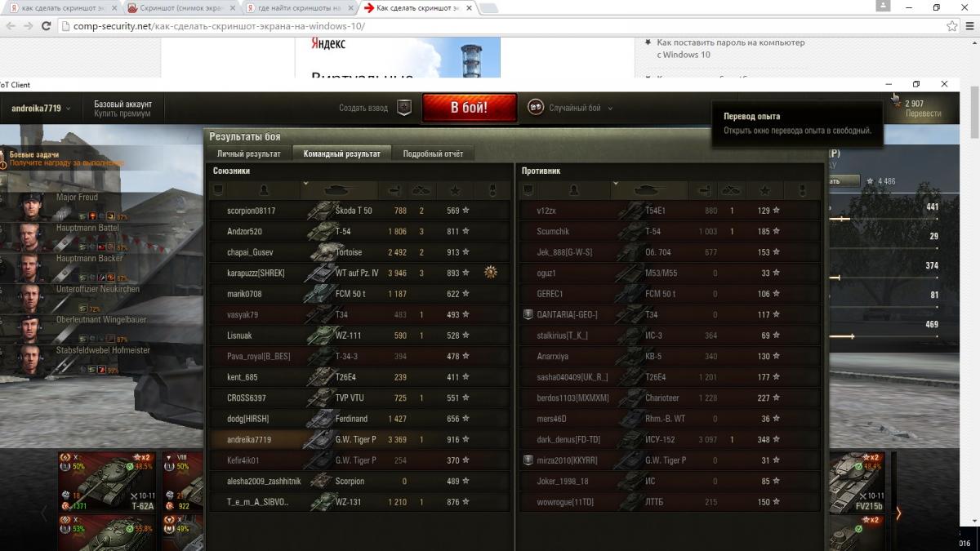Viewport: 980px width, 551px height.
Task: Bookmark page with star icon in Chrome
Action: pyautogui.click(x=952, y=25)
